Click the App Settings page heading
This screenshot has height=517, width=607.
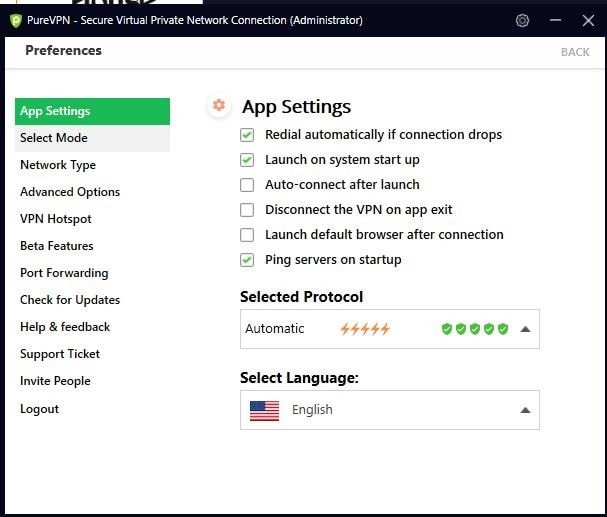point(297,107)
